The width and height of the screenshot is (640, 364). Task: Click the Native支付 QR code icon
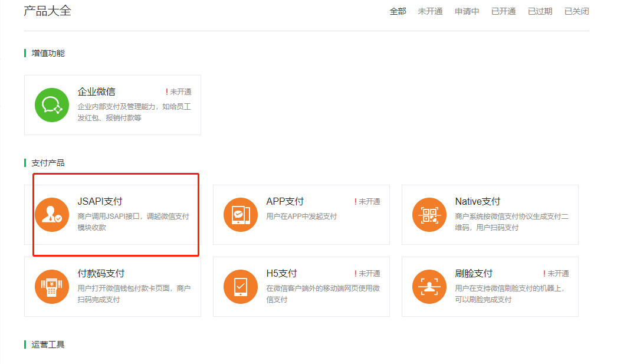coord(429,215)
